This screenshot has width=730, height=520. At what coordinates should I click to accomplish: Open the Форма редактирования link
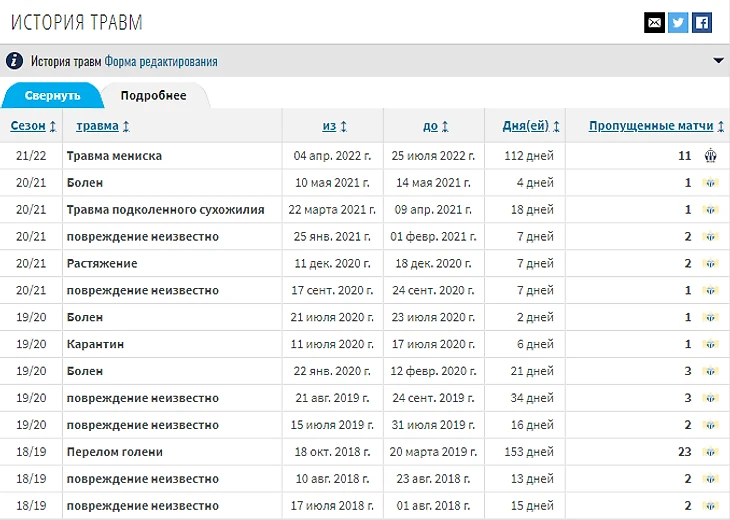coord(161,62)
